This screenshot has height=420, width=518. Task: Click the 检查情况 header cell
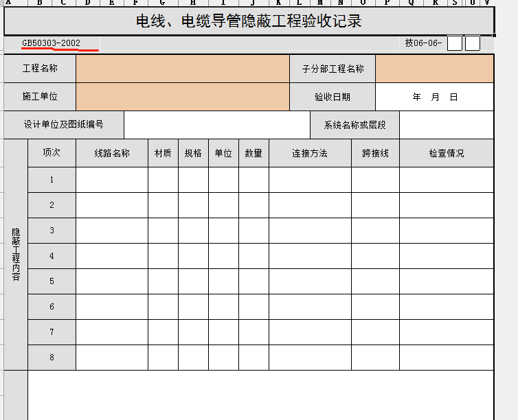click(447, 153)
